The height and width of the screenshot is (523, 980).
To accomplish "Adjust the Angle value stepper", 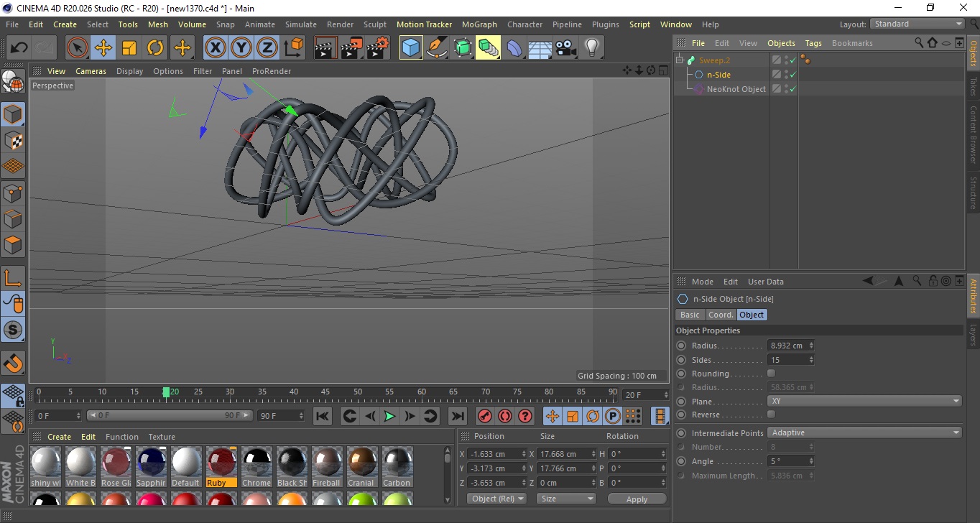I will (811, 461).
